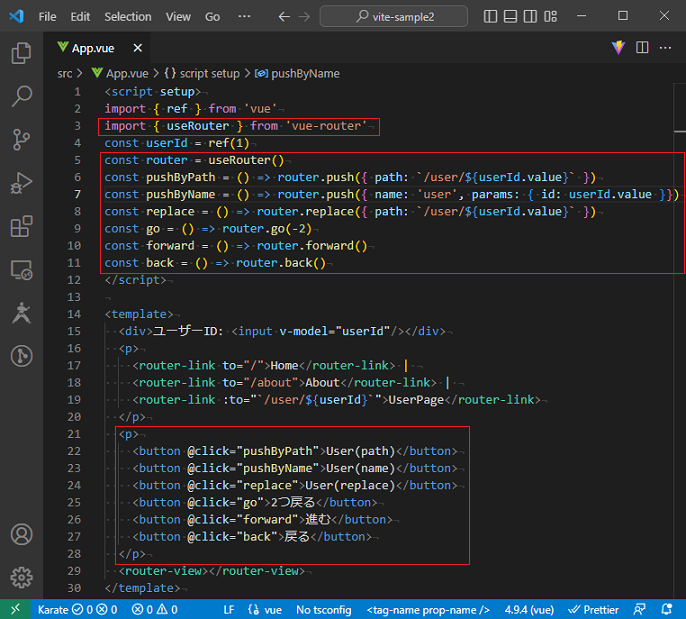
Task: Open the Accounts menu
Action: pyautogui.click(x=21, y=534)
